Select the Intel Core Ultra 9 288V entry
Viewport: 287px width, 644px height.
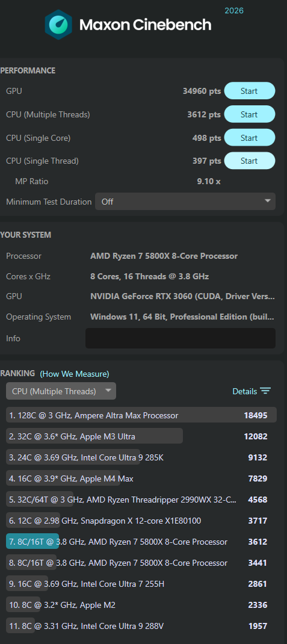point(141,626)
